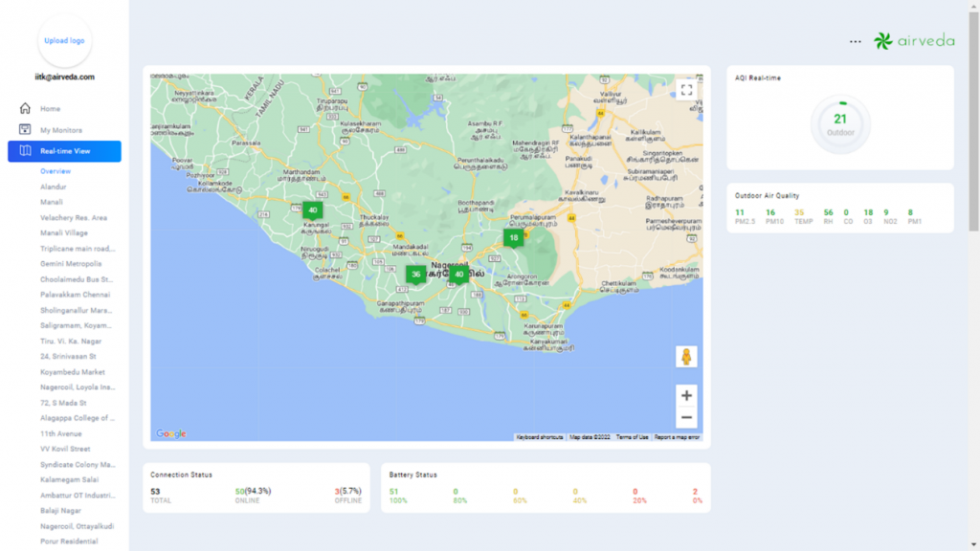980x551 pixels.
Task: Select the AQI marker showing 36
Action: pos(415,275)
